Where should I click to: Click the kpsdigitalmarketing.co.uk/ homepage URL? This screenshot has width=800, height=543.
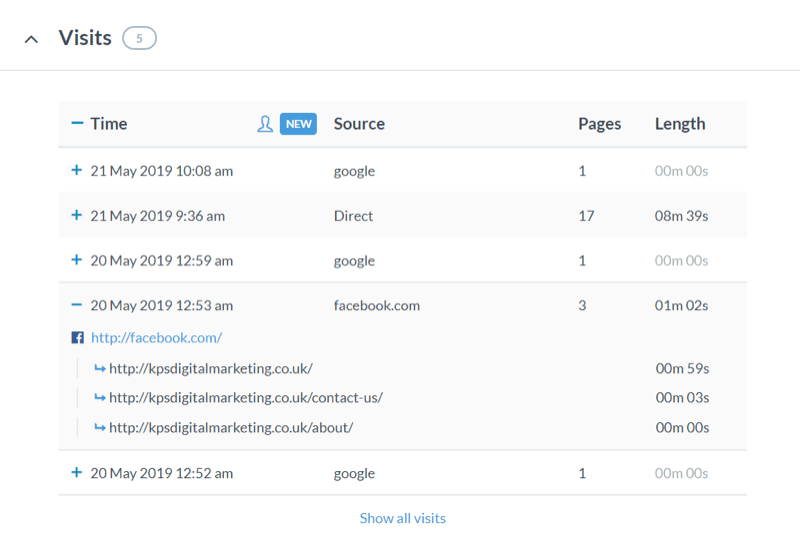pyautogui.click(x=211, y=368)
